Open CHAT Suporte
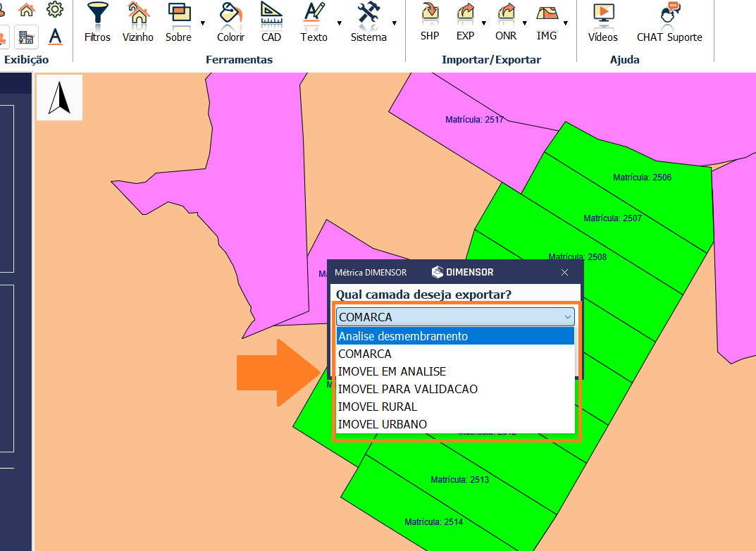 pyautogui.click(x=669, y=22)
